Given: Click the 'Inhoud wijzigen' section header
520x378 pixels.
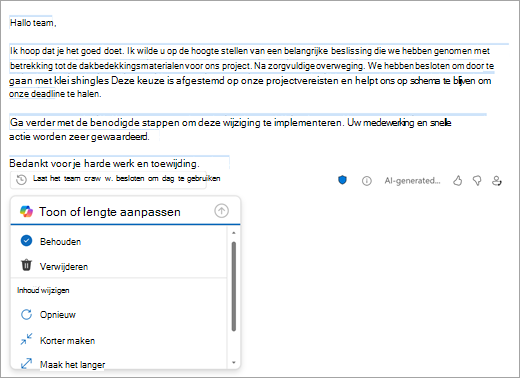Looking at the screenshot, I should (43, 290).
